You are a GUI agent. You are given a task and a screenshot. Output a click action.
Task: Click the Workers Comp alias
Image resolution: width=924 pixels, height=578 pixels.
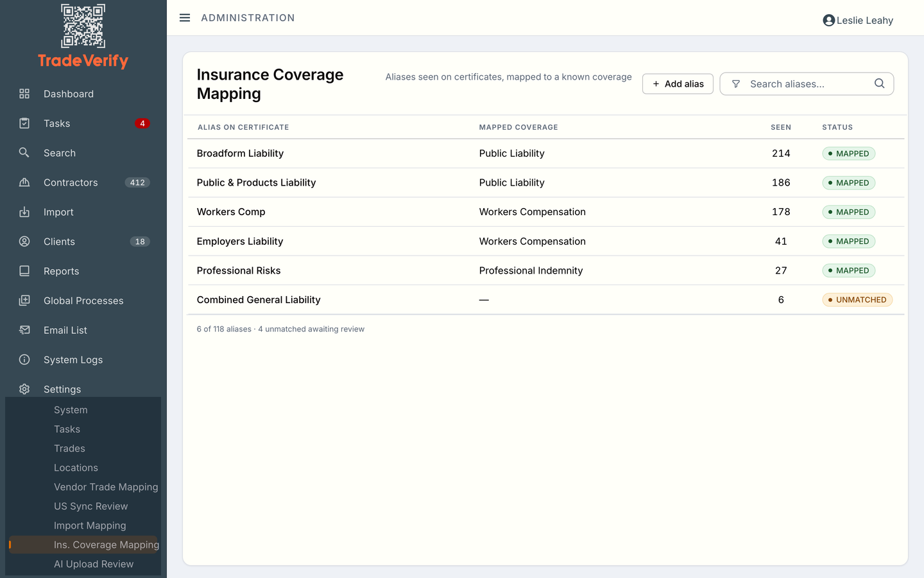click(231, 212)
